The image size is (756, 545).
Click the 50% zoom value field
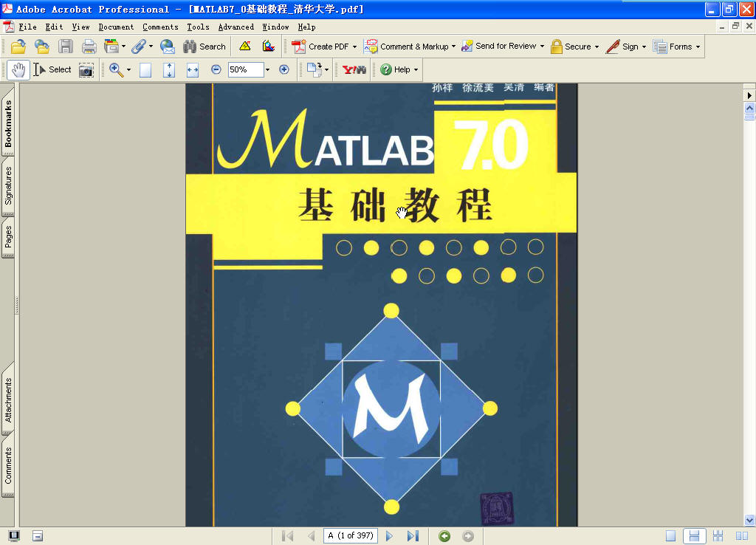[245, 70]
